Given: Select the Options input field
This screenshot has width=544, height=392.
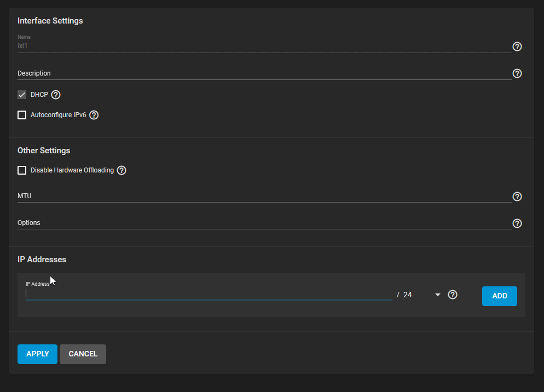Looking at the screenshot, I should pos(219,223).
